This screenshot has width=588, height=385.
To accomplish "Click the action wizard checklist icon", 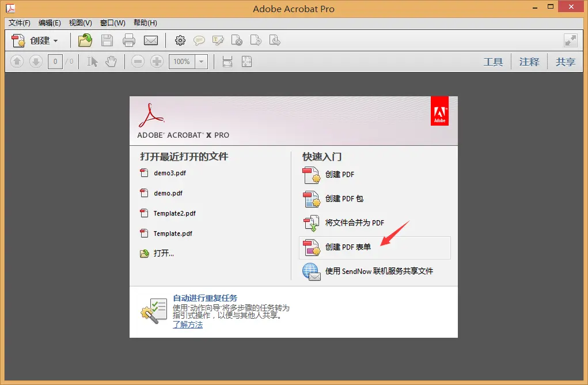I will point(154,311).
